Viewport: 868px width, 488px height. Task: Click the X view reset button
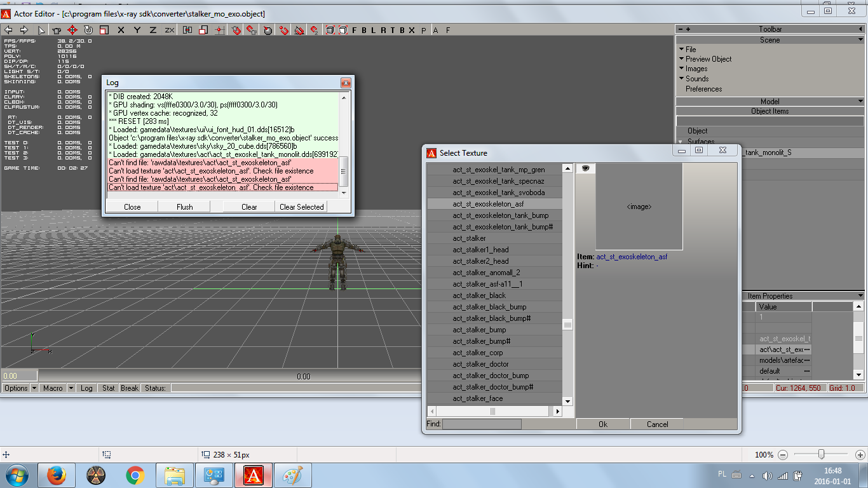(x=412, y=30)
